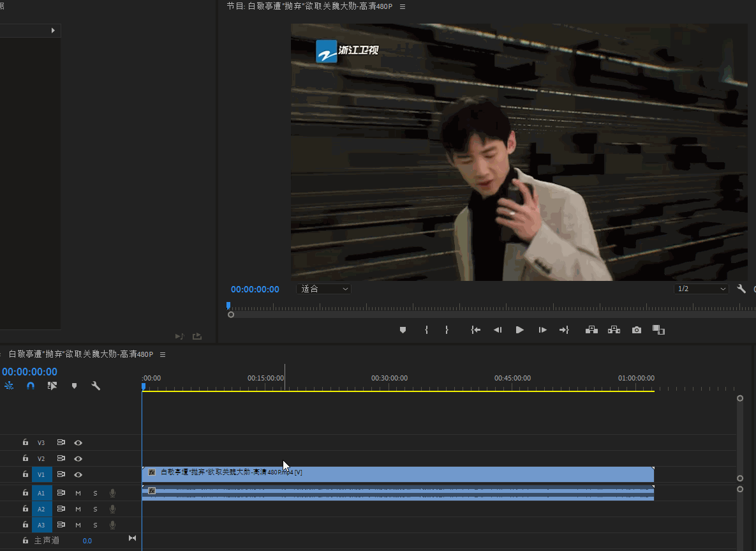
Task: Play the sequence in Program monitor
Action: (520, 330)
